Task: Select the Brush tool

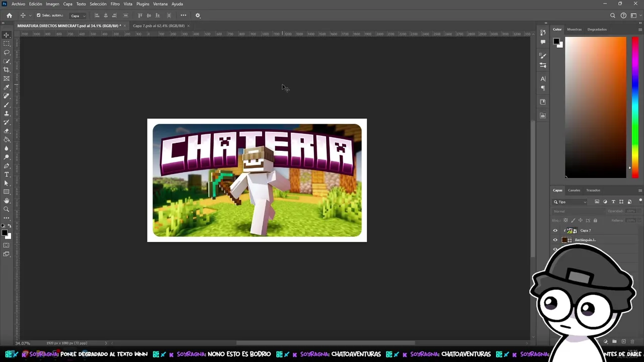Action: (x=7, y=105)
